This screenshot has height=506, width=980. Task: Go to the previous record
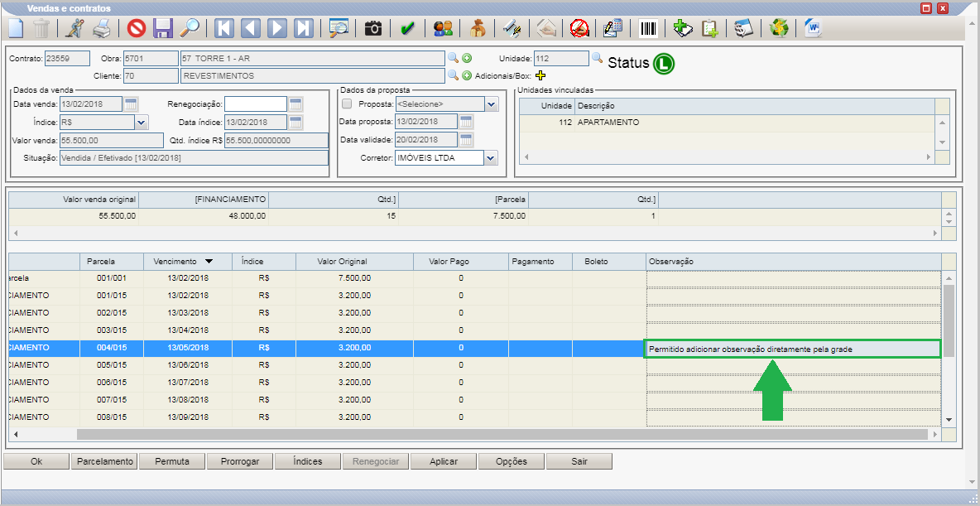[250, 28]
